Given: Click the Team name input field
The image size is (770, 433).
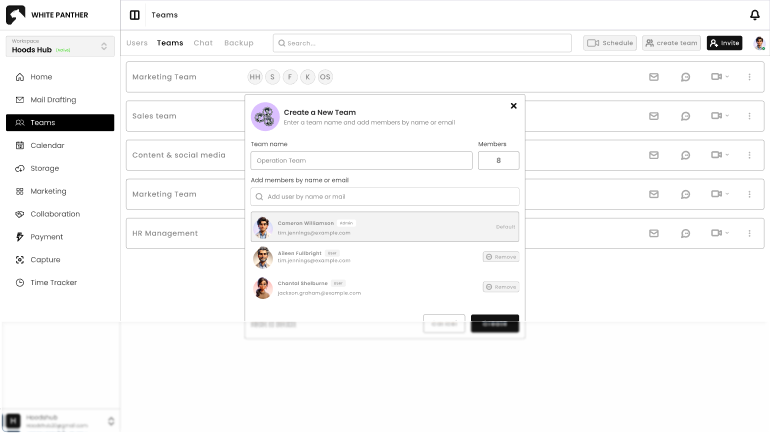Looking at the screenshot, I should coord(361,160).
